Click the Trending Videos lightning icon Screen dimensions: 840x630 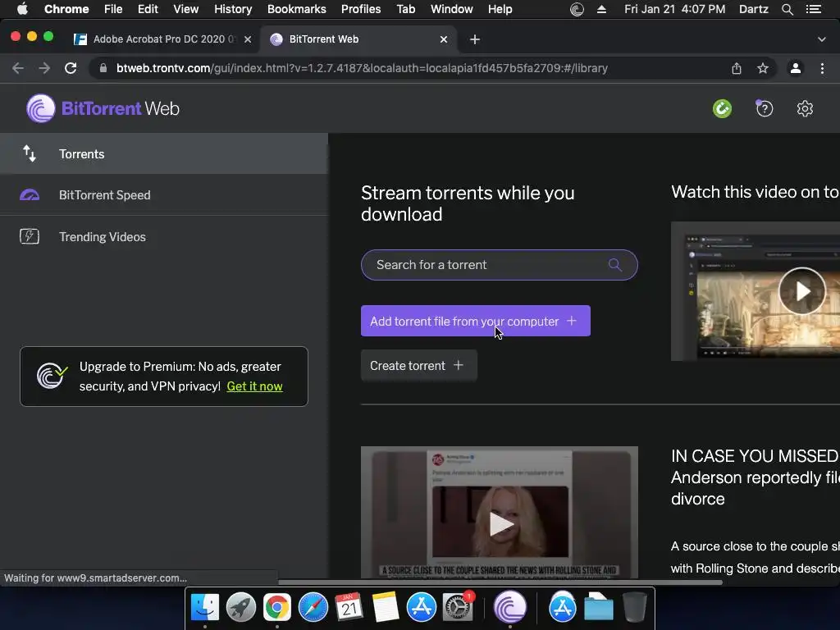click(x=30, y=236)
